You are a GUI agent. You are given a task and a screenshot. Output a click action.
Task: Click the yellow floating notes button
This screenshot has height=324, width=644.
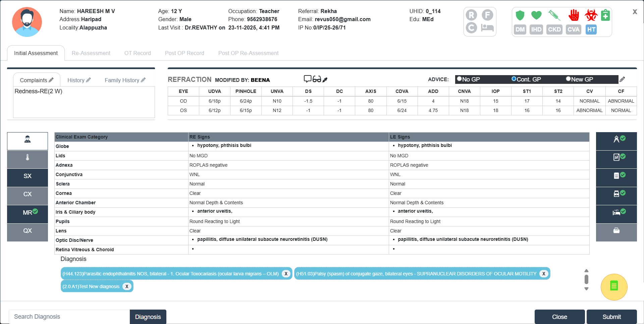click(614, 286)
